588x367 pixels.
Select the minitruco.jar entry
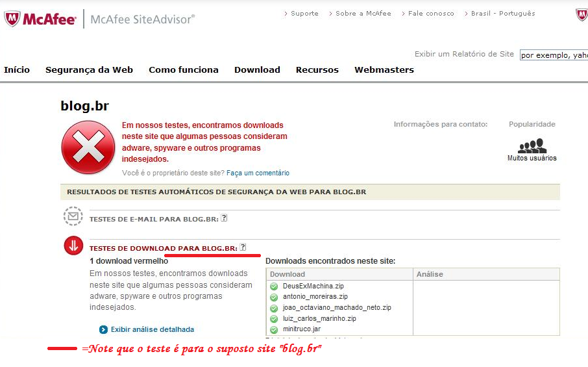click(x=302, y=329)
